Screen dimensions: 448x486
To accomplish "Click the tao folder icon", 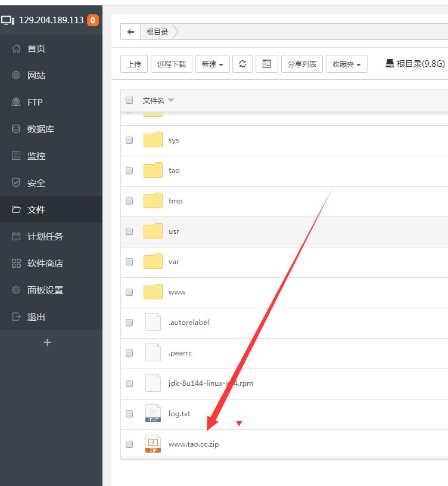I will pyautogui.click(x=153, y=171).
